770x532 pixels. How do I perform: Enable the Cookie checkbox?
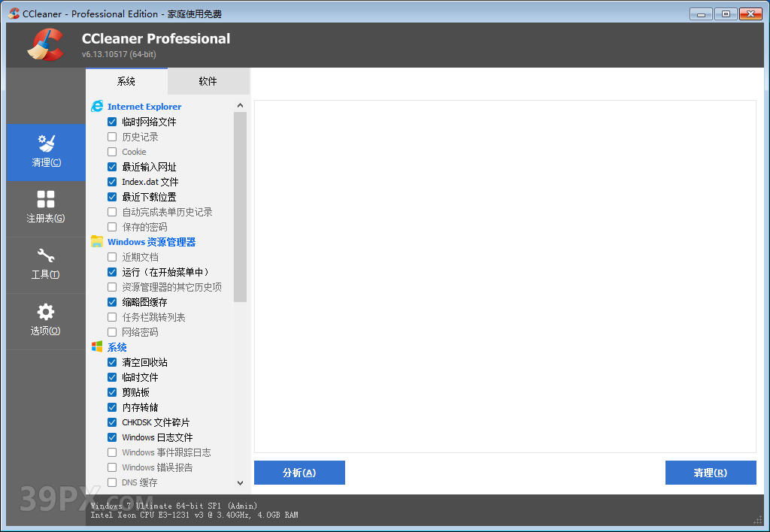[112, 152]
